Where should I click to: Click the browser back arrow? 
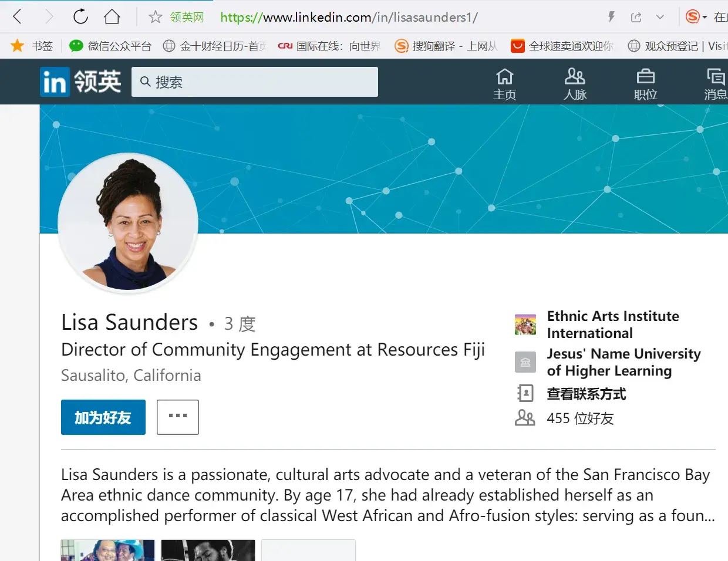coord(18,17)
